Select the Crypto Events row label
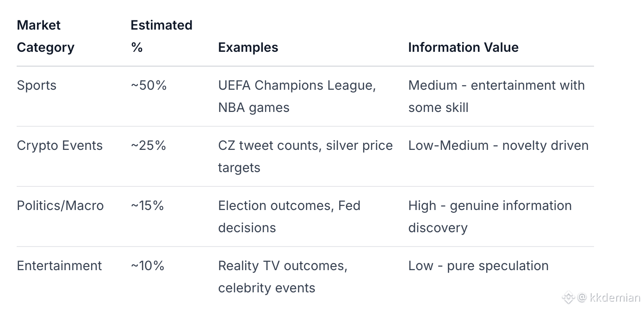Screen dimensions: 644x309 [x=60, y=145]
